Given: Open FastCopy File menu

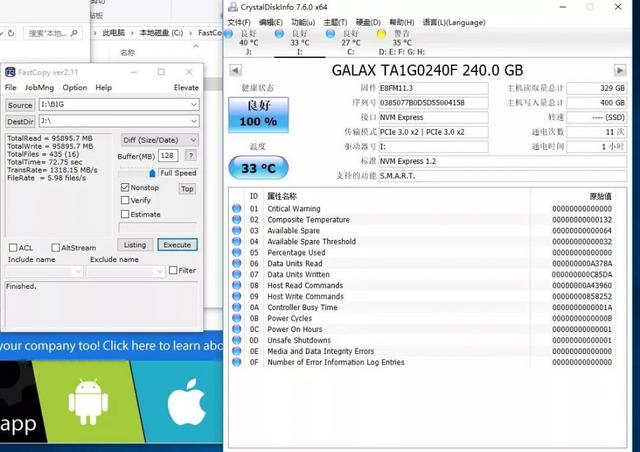Looking at the screenshot, I should coord(11,87).
